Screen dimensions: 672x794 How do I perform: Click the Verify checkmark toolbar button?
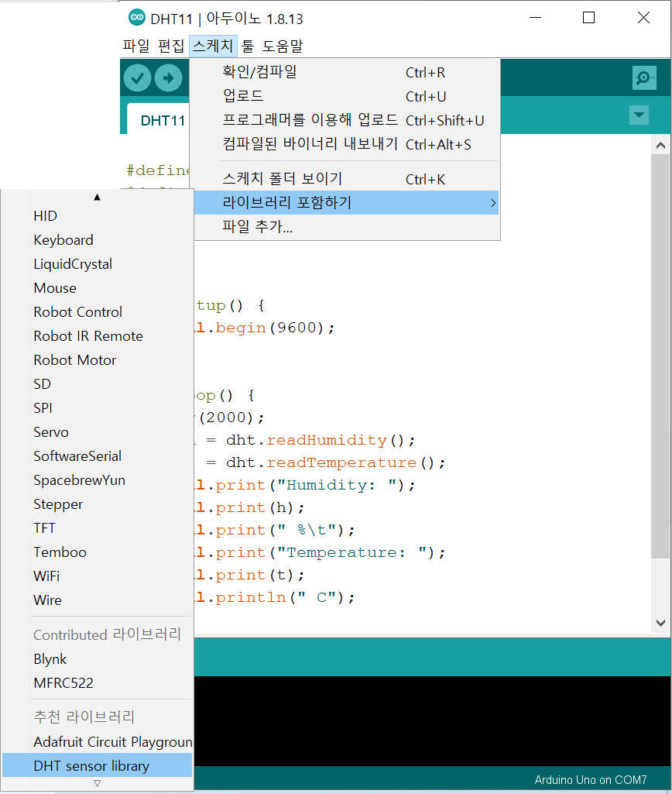click(x=137, y=78)
